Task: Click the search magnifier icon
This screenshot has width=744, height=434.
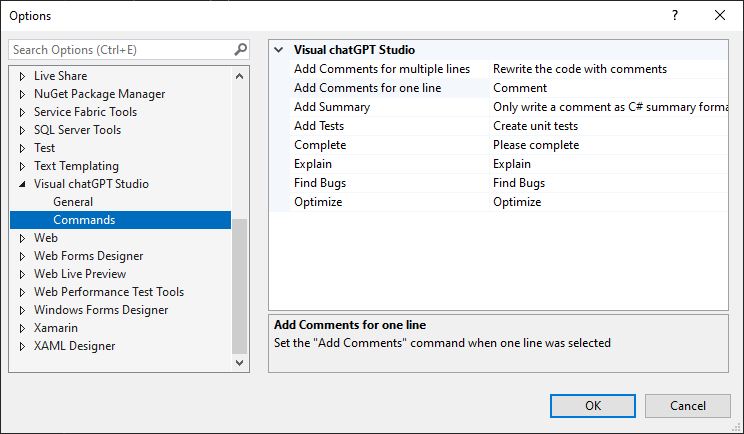Action: 240,49
